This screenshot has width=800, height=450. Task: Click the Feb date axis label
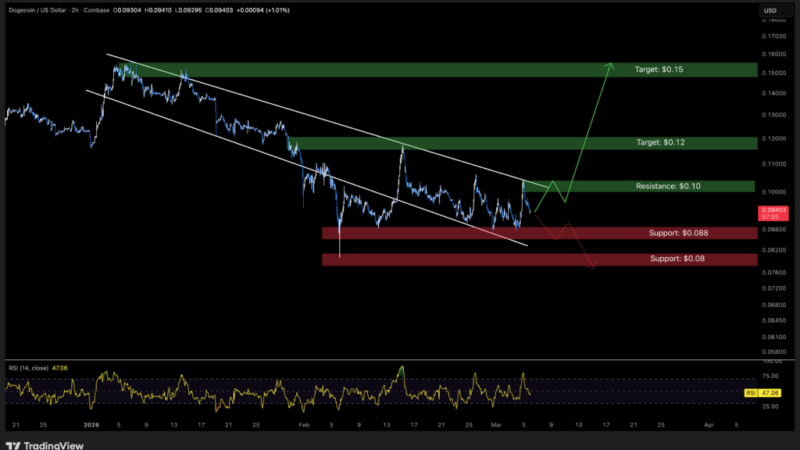(304, 425)
